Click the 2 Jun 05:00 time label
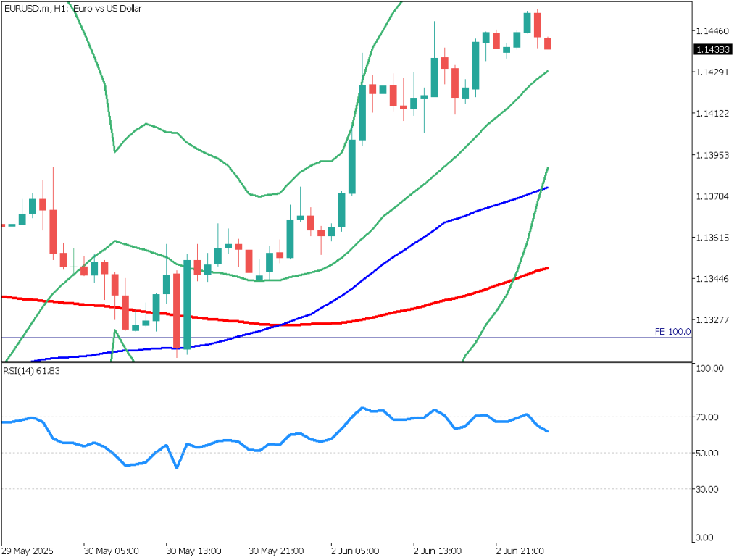742x560 pixels. [355, 550]
